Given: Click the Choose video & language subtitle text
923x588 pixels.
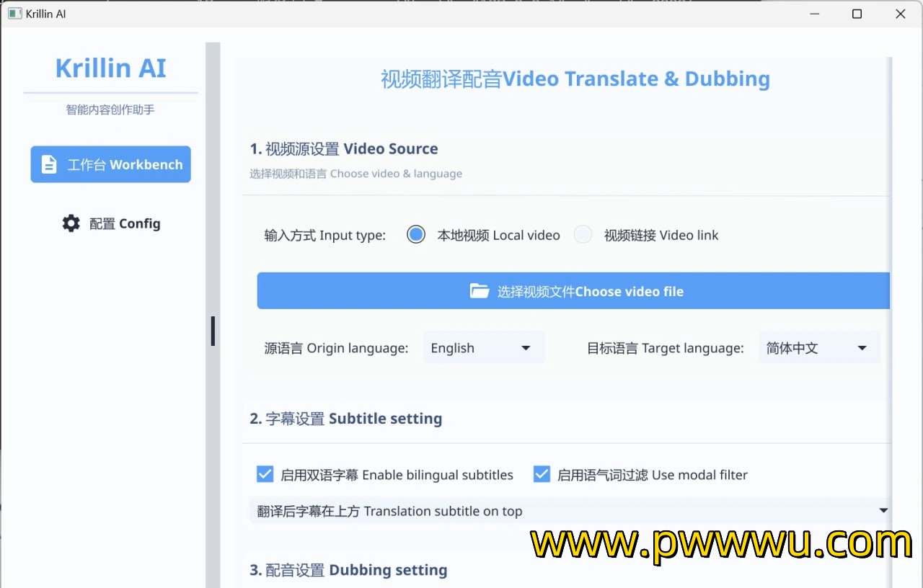Looking at the screenshot, I should click(x=356, y=174).
